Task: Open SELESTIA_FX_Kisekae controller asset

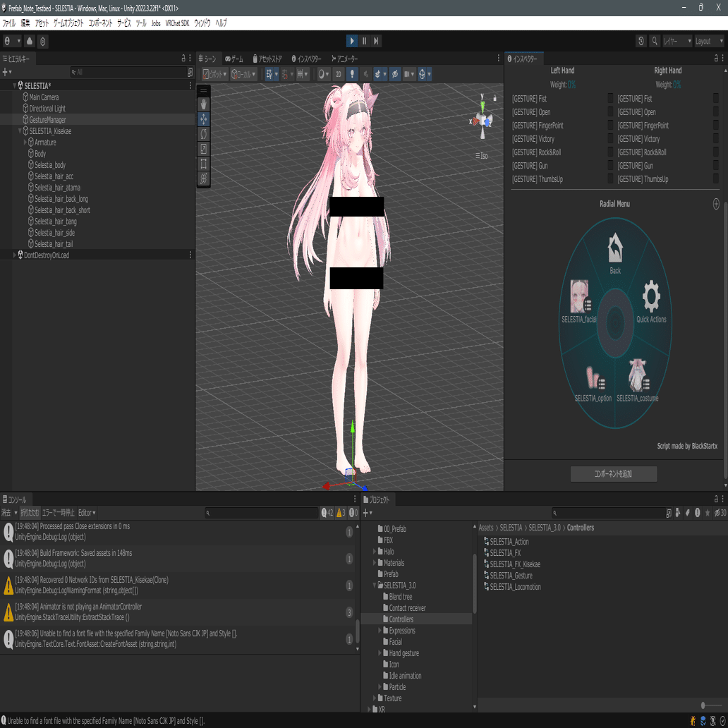Action: 511,564
